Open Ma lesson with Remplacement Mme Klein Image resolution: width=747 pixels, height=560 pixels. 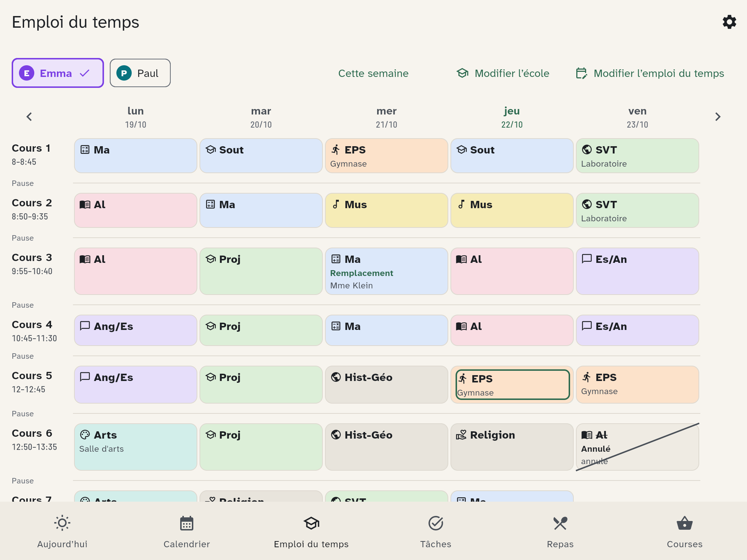(387, 271)
